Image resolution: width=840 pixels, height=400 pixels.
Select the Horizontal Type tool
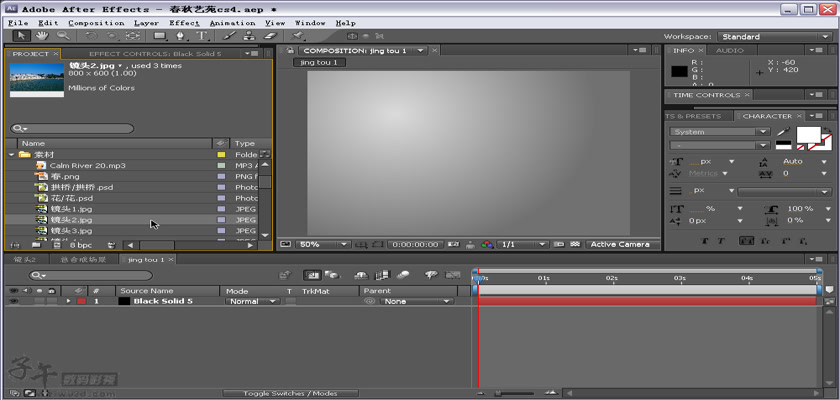[x=201, y=36]
